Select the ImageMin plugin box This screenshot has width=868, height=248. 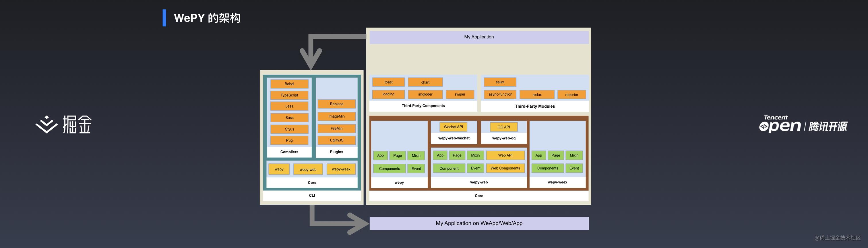coord(336,116)
